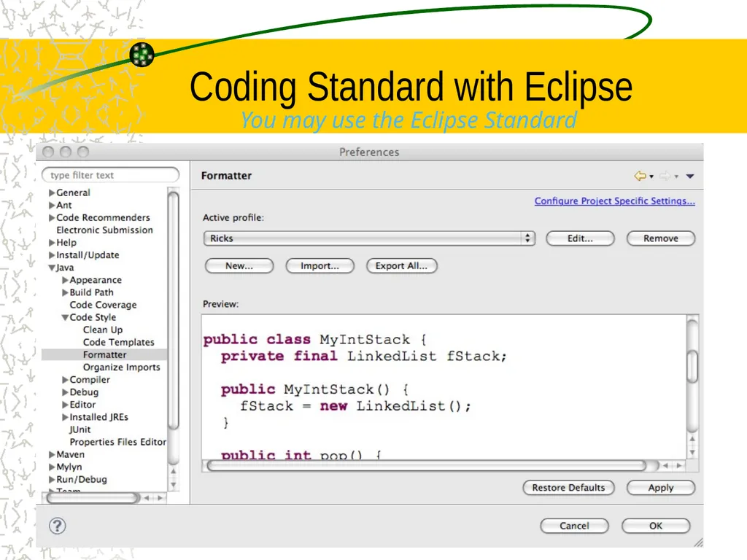Expand the Run/Debug tree node
Viewport: 747px width, 560px height.
(52, 480)
